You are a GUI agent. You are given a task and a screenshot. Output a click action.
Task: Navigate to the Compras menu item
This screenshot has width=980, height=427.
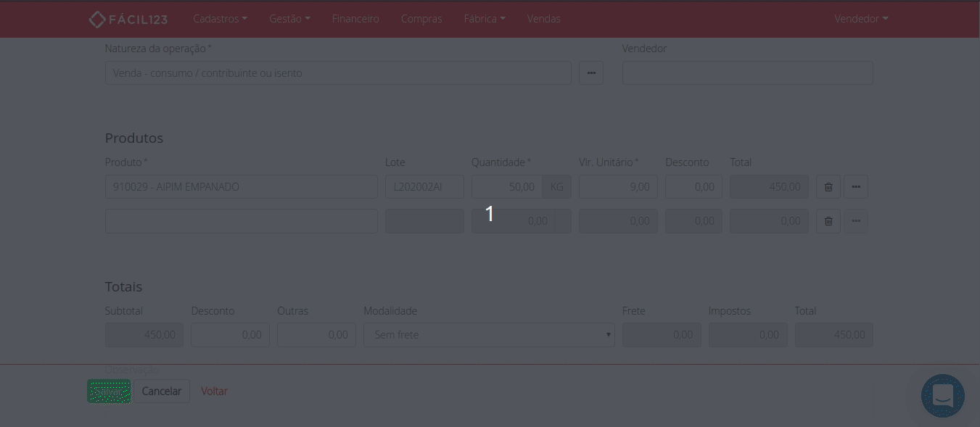421,19
